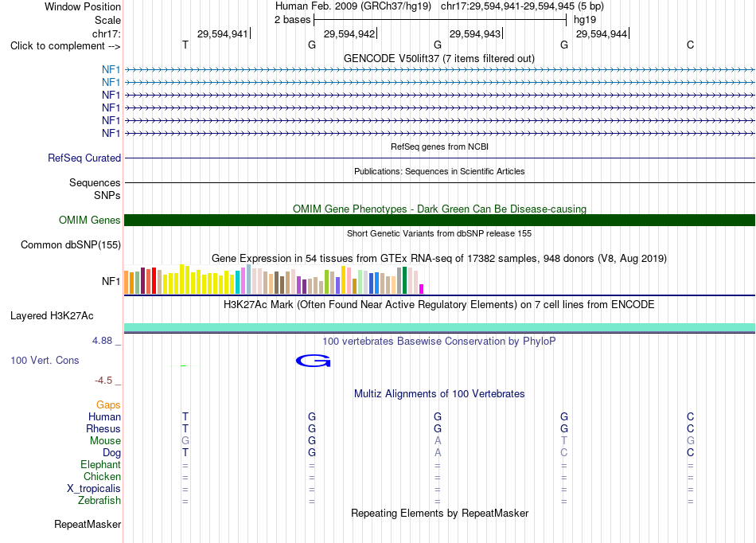Screen dimensions: 756x543
Task: Click '100 vertebrates Basewise Conservation by PhyloP' title
Action: click(x=439, y=342)
